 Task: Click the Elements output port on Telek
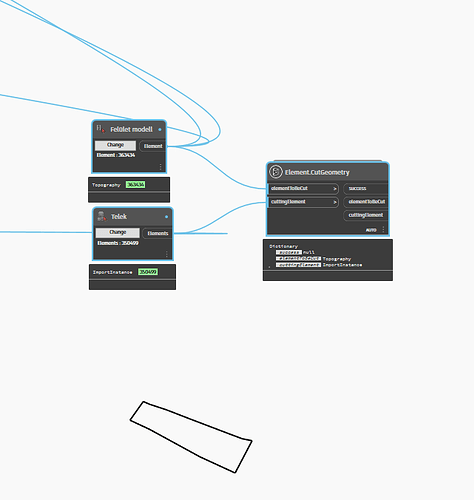pos(158,233)
